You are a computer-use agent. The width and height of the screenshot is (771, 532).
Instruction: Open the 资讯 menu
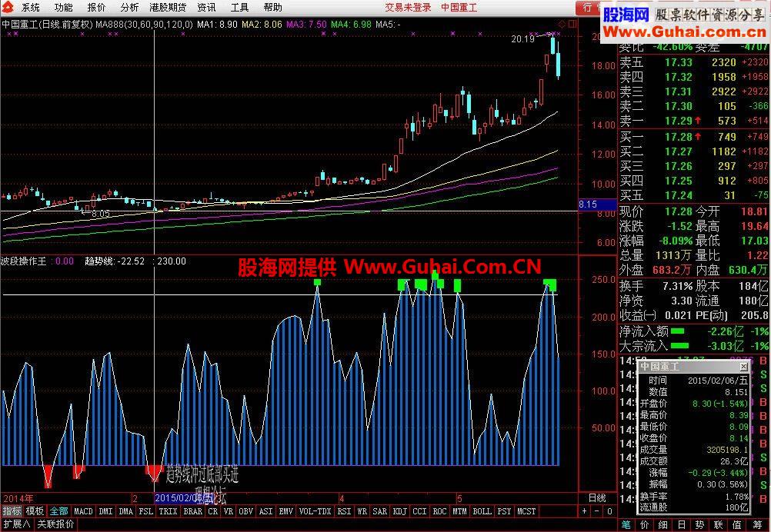point(206,8)
